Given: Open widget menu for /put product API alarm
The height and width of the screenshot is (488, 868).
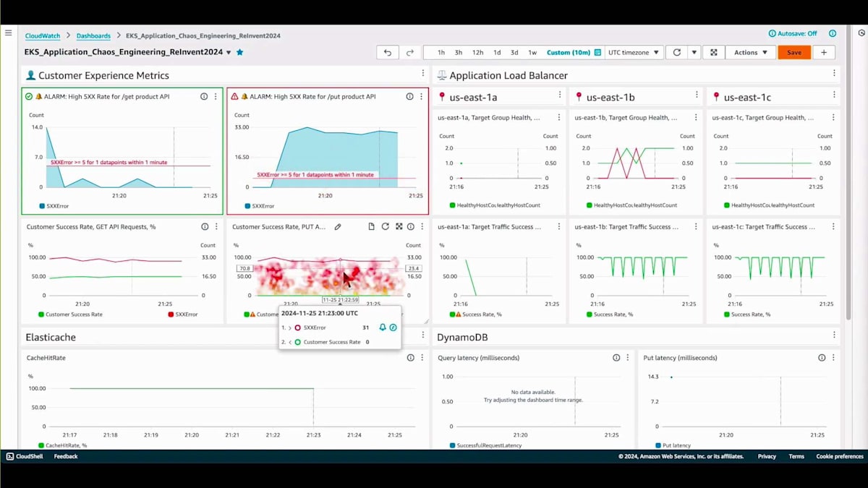Looking at the screenshot, I should click(x=422, y=96).
